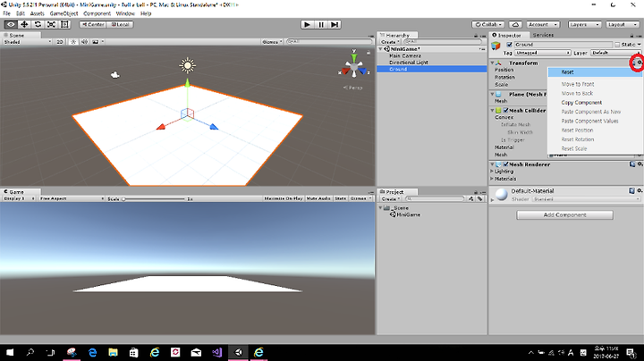Switch to the Services tab
The width and height of the screenshot is (644, 361).
pyautogui.click(x=543, y=35)
